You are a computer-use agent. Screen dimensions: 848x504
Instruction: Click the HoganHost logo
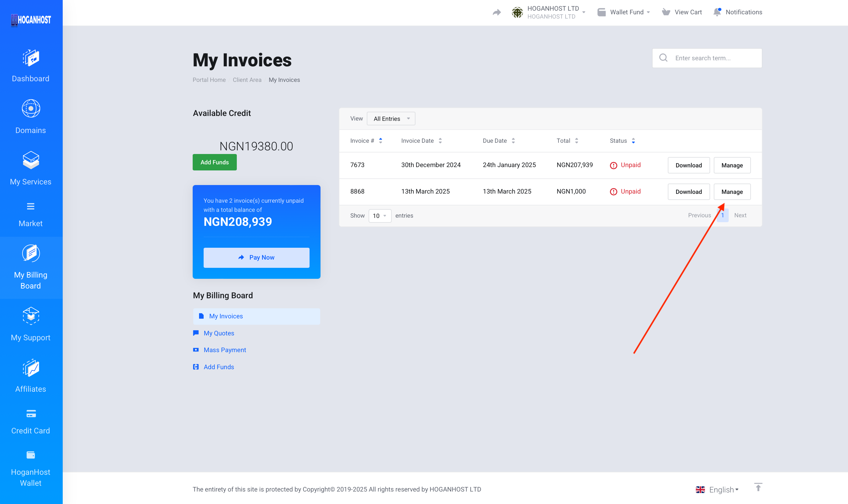click(x=31, y=20)
